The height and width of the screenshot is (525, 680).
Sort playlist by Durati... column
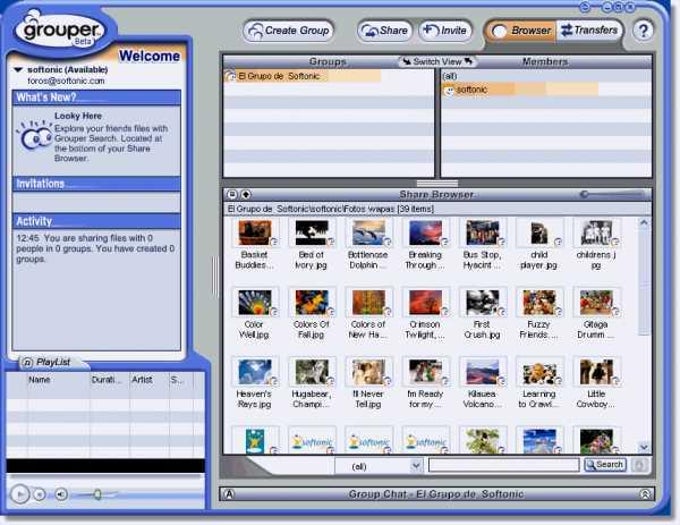(109, 380)
